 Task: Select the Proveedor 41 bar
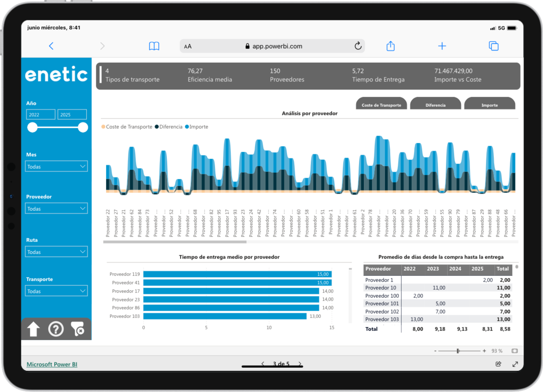pyautogui.click(x=238, y=283)
